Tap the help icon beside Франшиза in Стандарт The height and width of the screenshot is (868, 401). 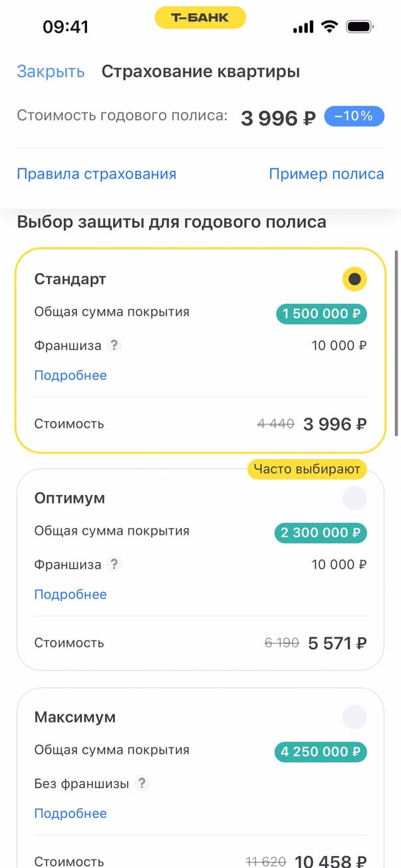(114, 346)
